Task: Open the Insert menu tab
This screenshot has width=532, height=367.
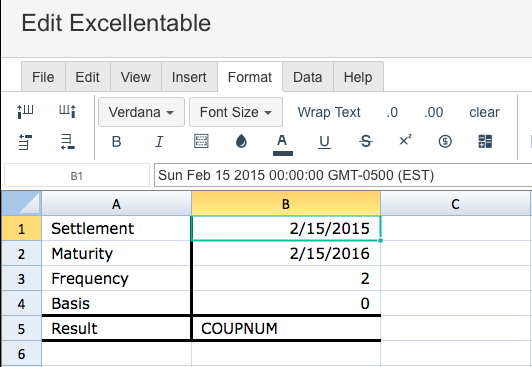Action: (189, 77)
